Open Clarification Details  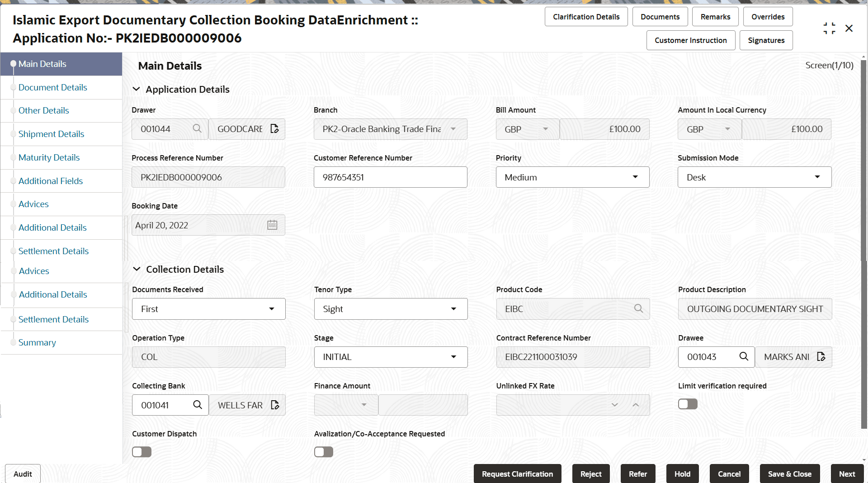click(586, 16)
